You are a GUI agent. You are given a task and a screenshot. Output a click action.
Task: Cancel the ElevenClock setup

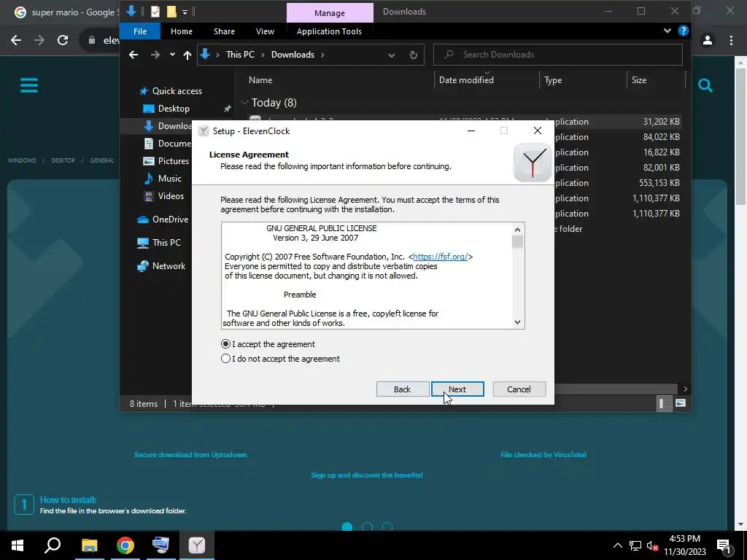[519, 389]
